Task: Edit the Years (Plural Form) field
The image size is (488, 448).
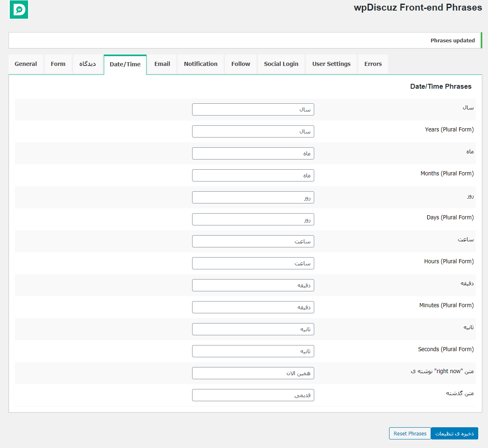Action: tap(253, 131)
